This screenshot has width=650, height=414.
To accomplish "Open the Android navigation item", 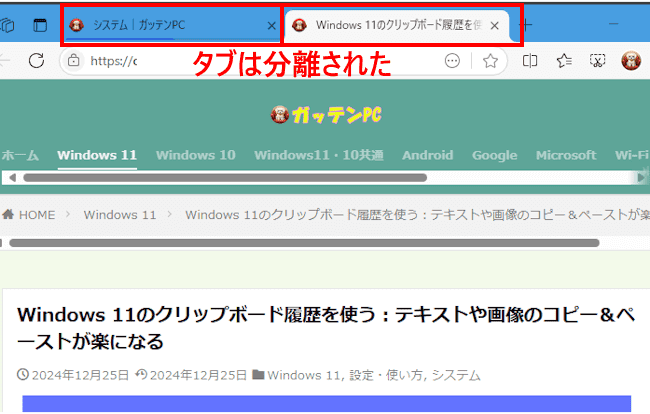I will click(427, 155).
